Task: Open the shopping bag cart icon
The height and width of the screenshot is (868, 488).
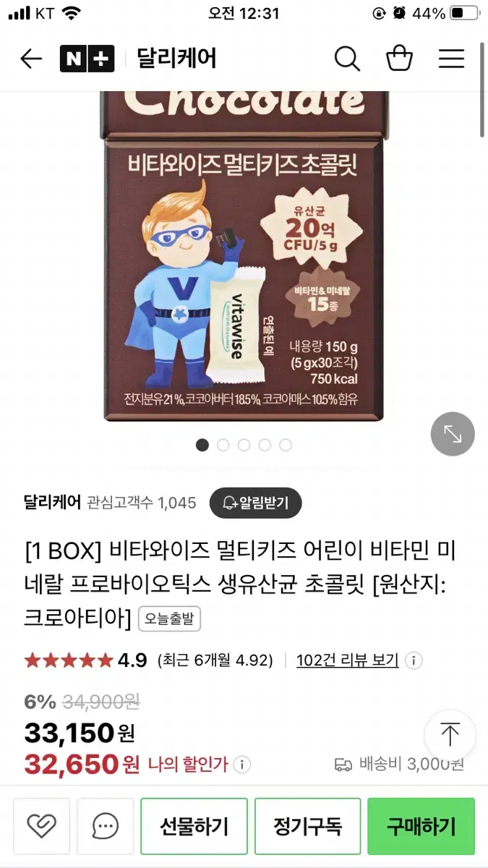Action: click(x=399, y=59)
